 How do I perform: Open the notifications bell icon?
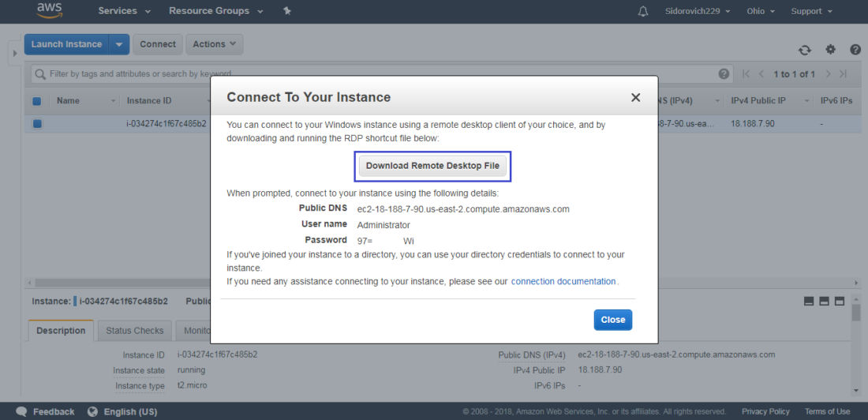pos(642,12)
